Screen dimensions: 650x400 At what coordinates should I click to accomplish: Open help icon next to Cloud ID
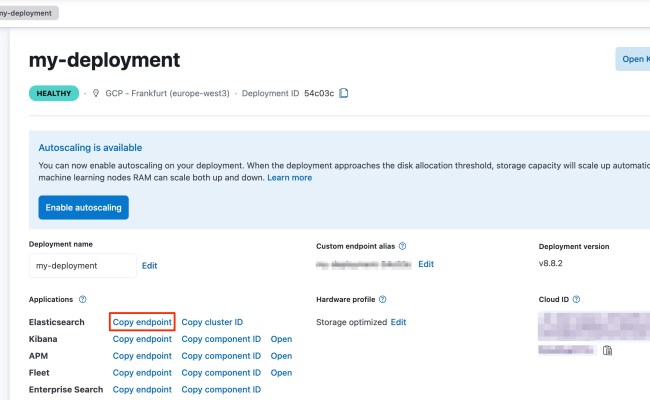pos(576,299)
